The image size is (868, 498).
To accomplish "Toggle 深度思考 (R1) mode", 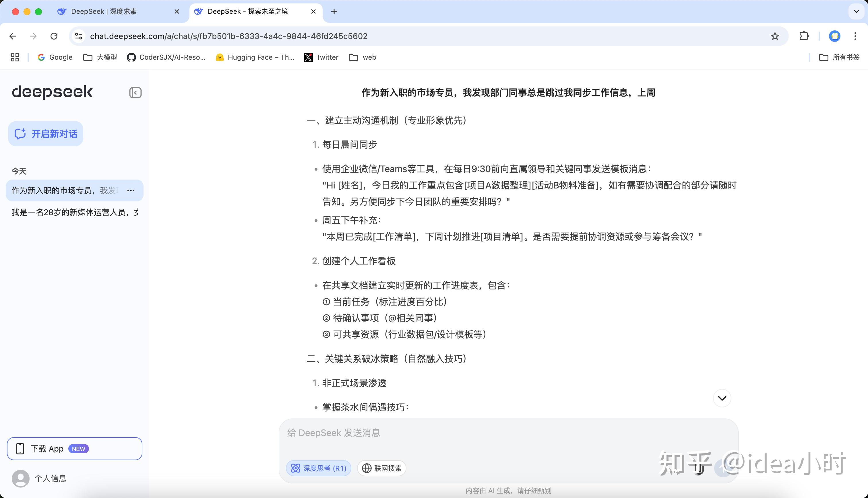I will click(319, 468).
